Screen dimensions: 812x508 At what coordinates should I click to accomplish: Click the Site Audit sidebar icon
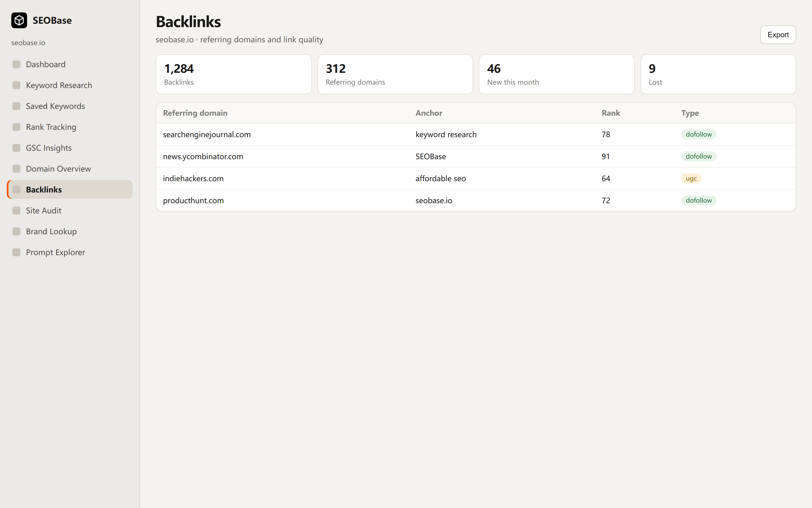(16, 210)
